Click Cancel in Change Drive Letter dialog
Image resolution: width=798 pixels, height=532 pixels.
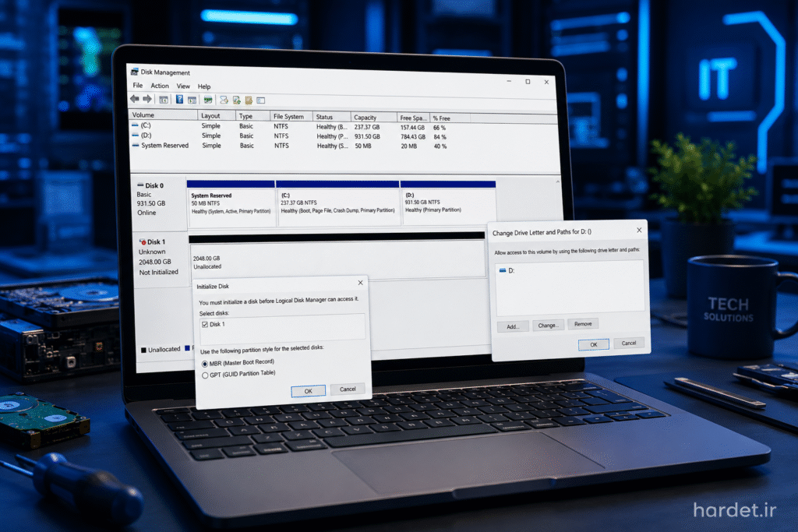click(x=629, y=343)
